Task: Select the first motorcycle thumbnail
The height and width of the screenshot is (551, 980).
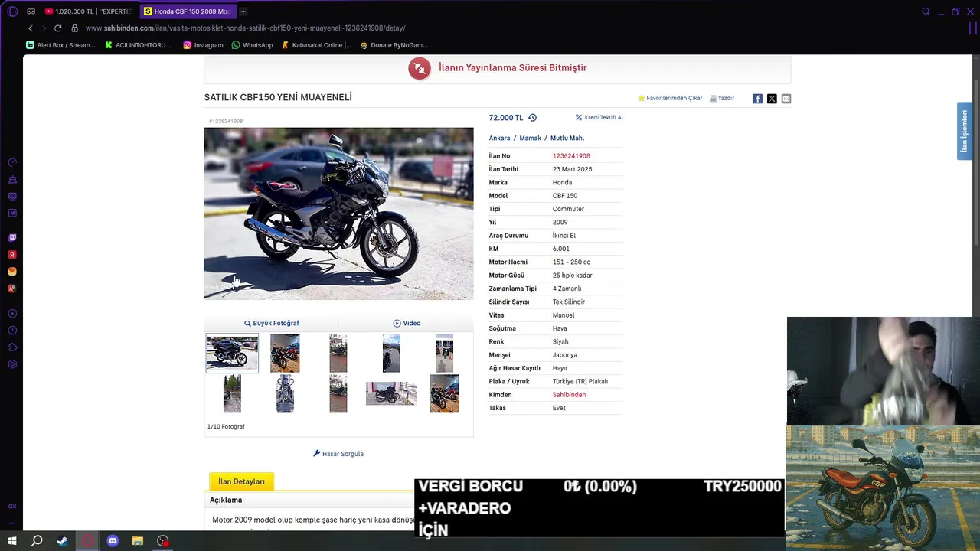Action: click(x=232, y=354)
